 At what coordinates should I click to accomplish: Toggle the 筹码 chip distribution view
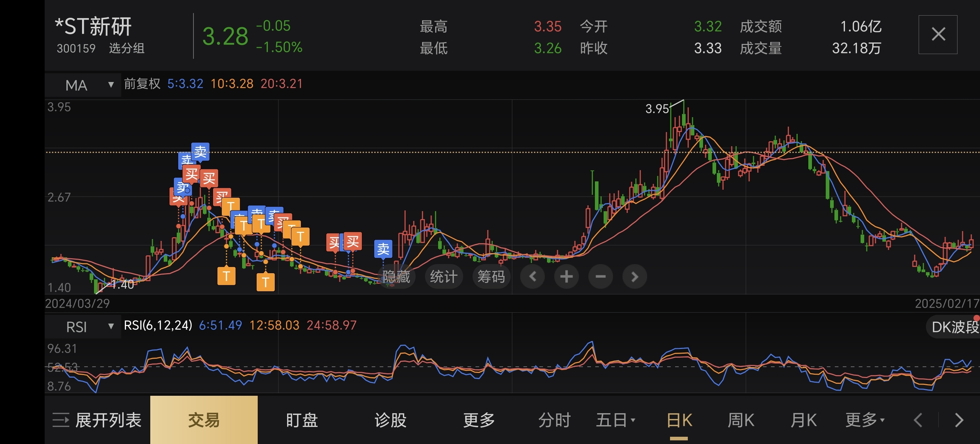491,276
